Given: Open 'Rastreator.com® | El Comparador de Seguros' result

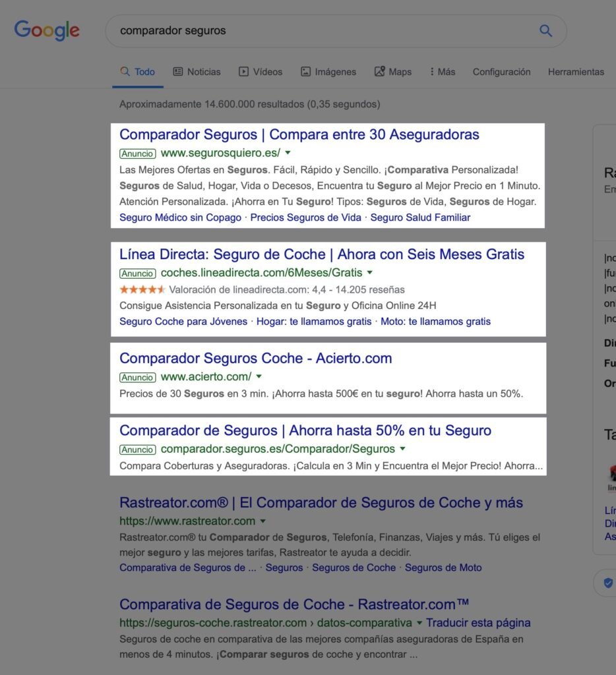Looking at the screenshot, I should pyautogui.click(x=321, y=503).
